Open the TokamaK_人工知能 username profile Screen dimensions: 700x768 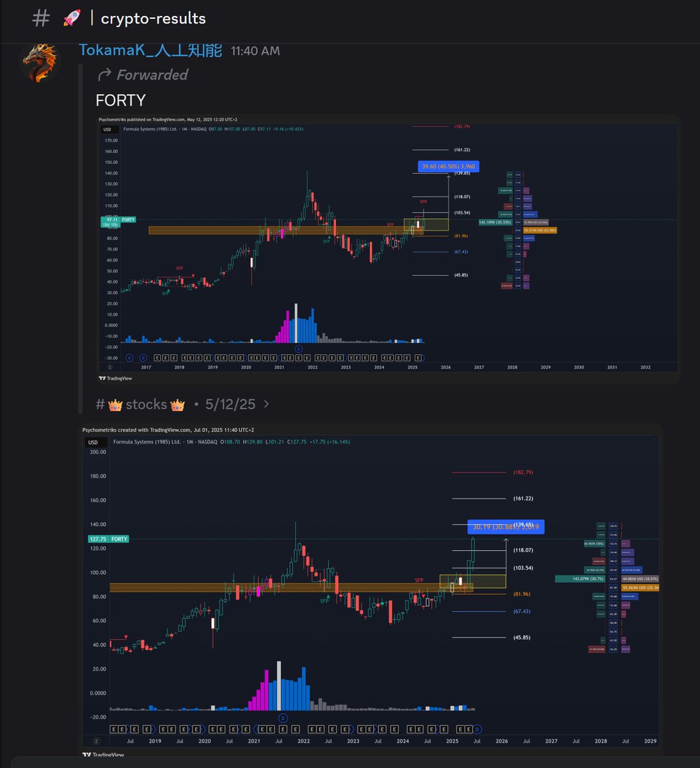(150, 51)
